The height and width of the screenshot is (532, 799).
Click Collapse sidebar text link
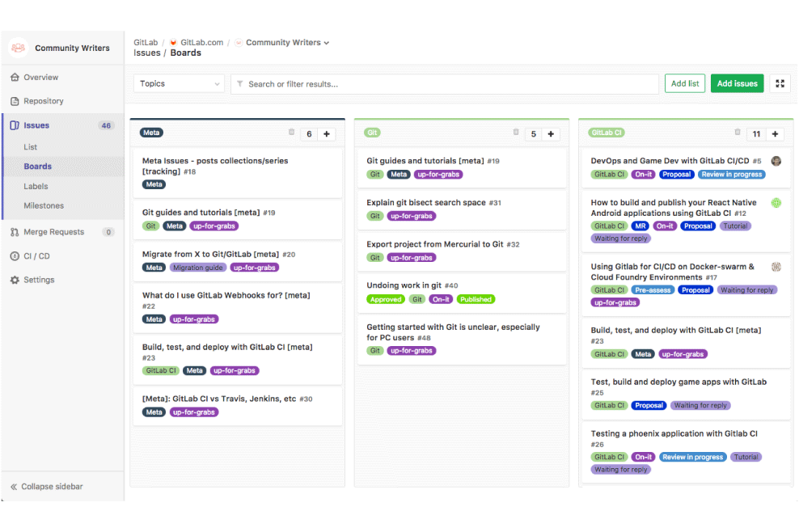(x=52, y=487)
